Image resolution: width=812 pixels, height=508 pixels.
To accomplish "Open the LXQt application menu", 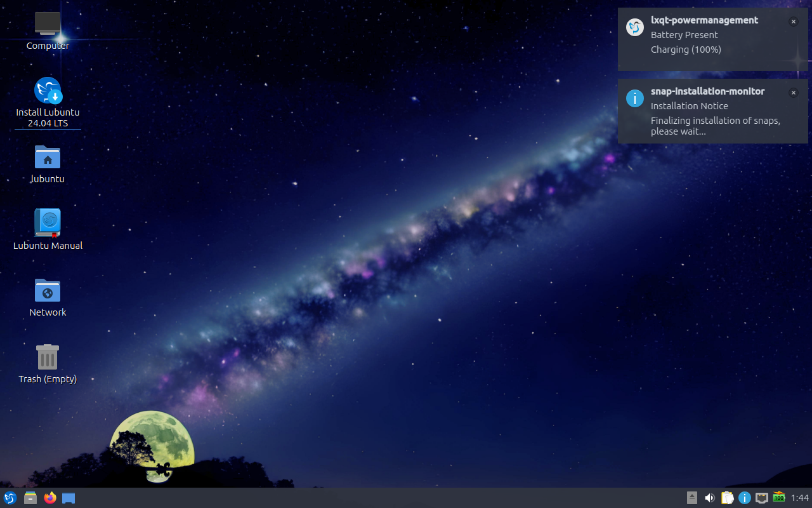I will (10, 498).
